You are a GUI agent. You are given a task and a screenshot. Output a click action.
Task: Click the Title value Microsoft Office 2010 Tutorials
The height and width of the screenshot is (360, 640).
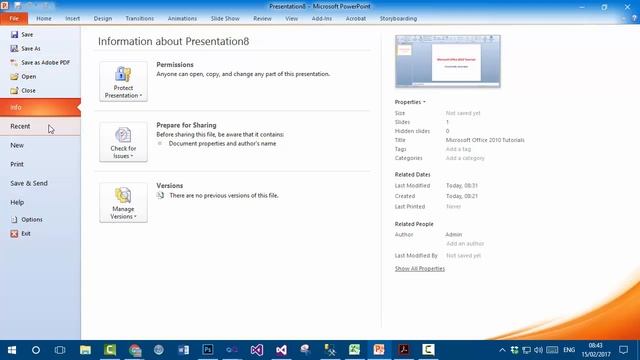point(485,140)
